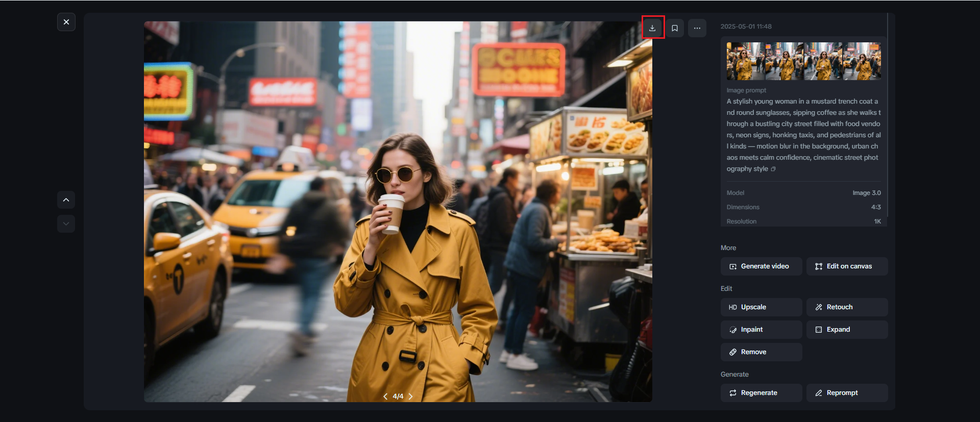
Task: Click the "4/4" image counter
Action: pos(398,396)
